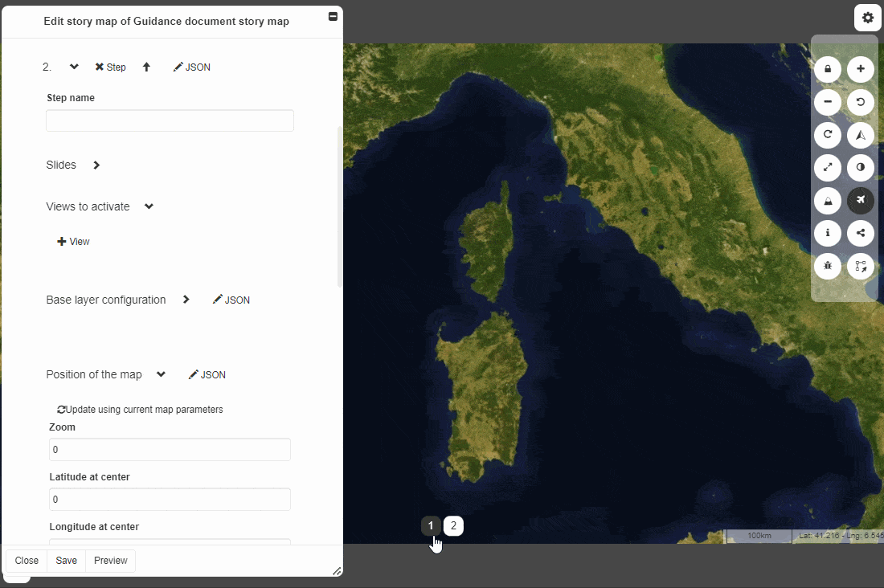Save the story map edits
884x588 pixels.
66,560
